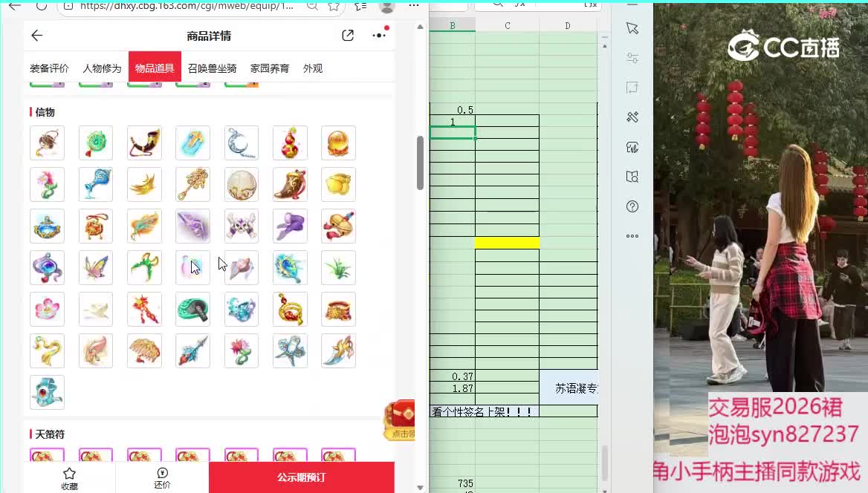Image resolution: width=868 pixels, height=493 pixels.
Task: Select the yellow crystal ball token
Action: click(x=338, y=143)
